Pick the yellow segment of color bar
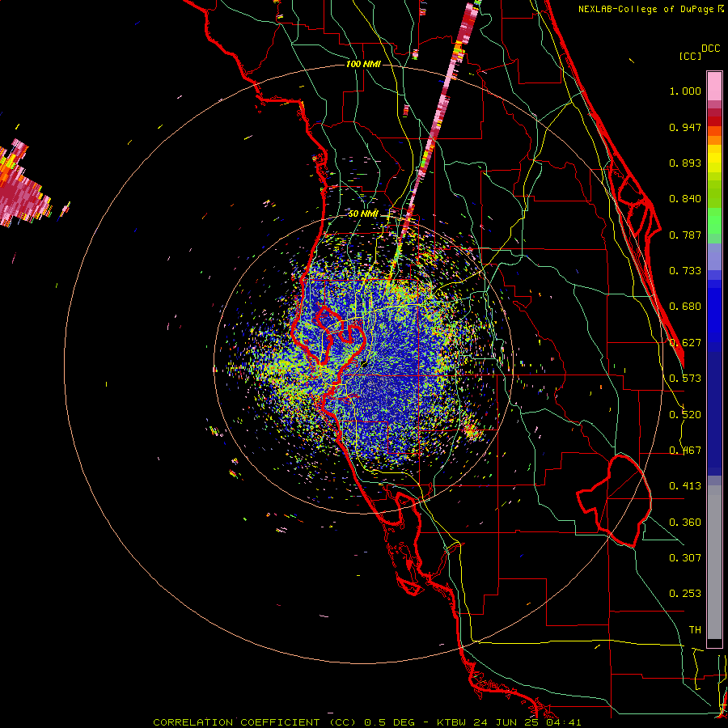The height and width of the screenshot is (728, 728). [x=714, y=159]
